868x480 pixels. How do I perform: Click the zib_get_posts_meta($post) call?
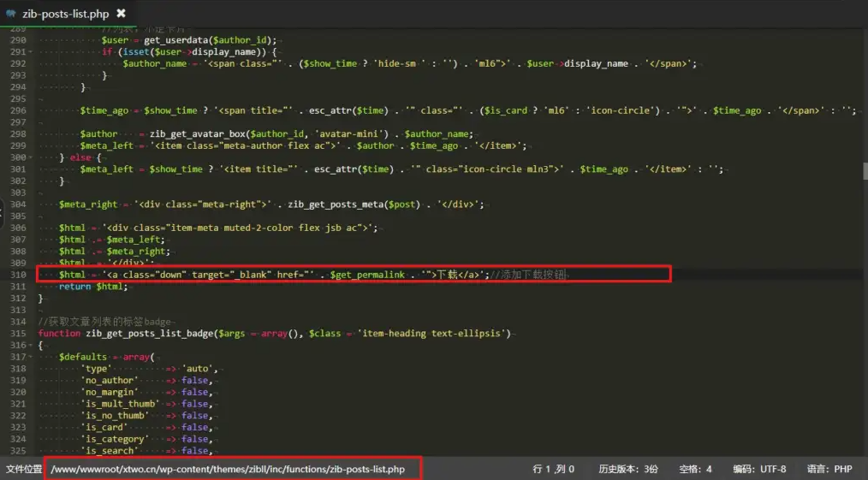click(x=352, y=204)
